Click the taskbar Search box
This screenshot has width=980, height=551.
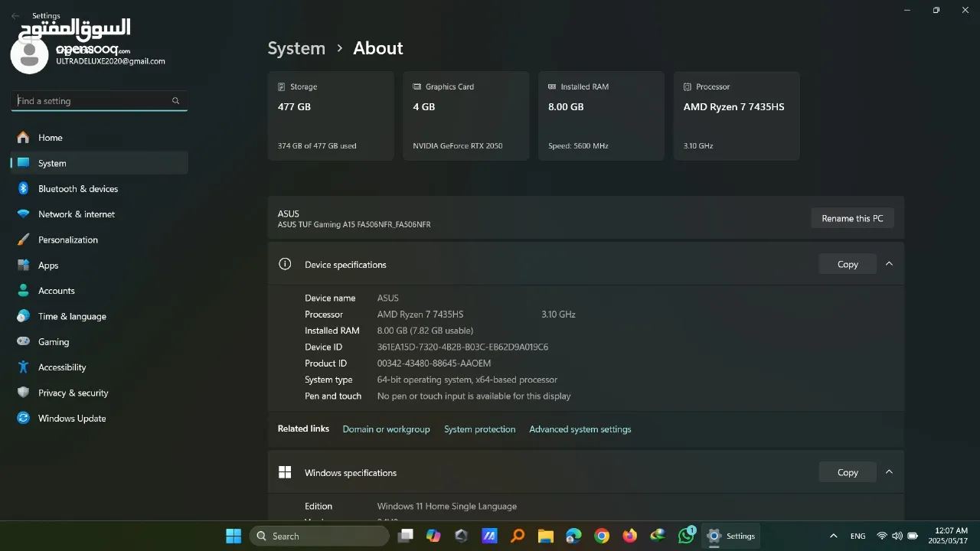coord(318,536)
